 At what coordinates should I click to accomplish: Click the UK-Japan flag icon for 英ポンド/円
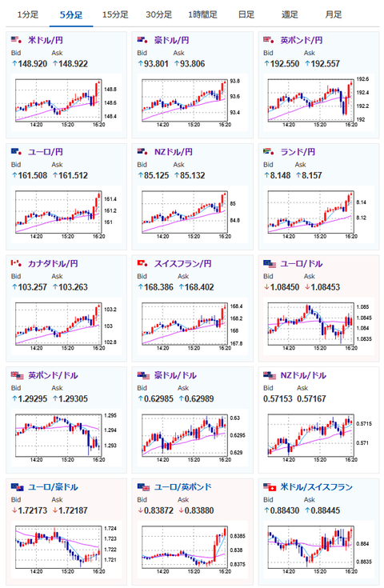coord(269,40)
